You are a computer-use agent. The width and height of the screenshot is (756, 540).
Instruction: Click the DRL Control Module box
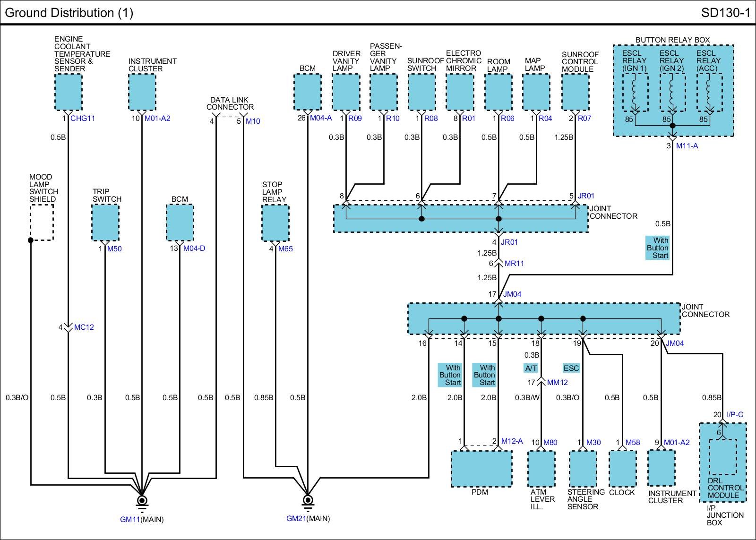(x=722, y=457)
